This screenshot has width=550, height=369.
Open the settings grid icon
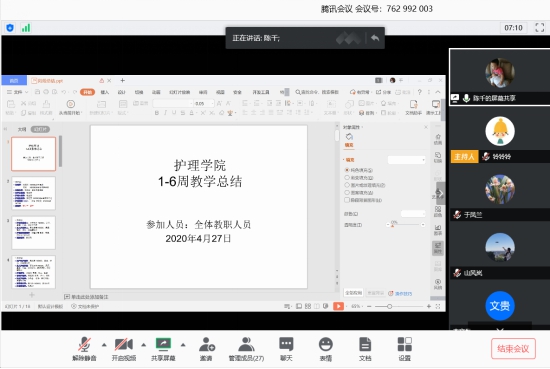(404, 344)
